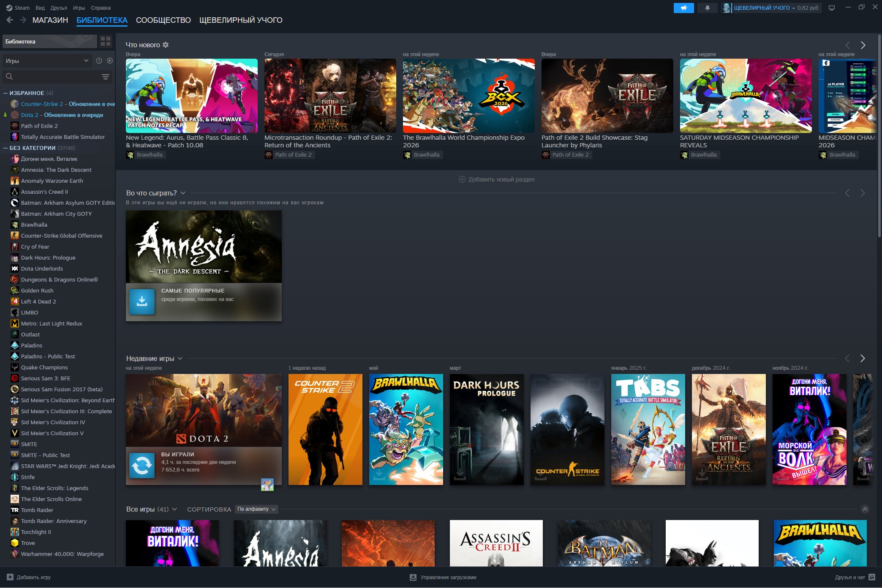The height and width of the screenshot is (588, 882).
Task: Open the notifications bell
Action: coord(707,8)
